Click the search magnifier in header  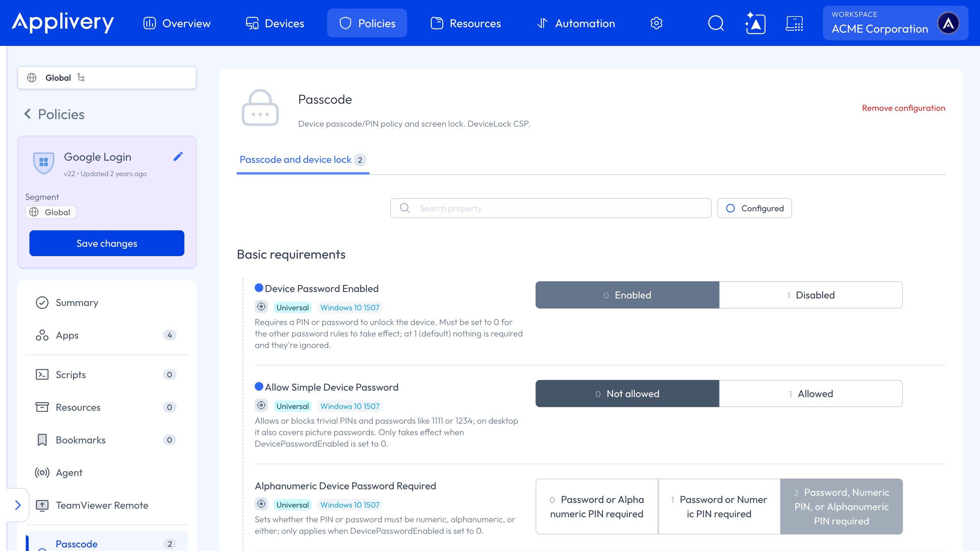(716, 23)
